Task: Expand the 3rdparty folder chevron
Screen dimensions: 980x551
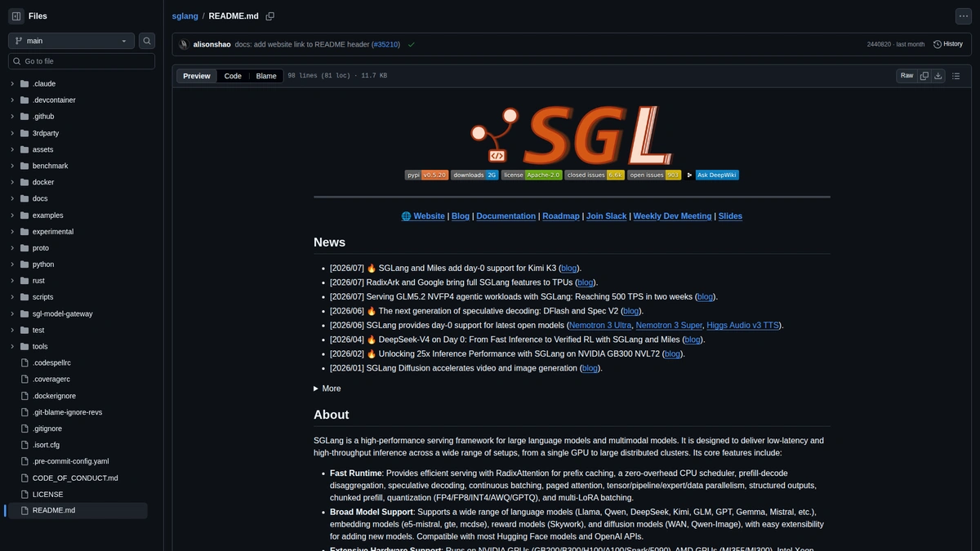Action: [x=12, y=133]
